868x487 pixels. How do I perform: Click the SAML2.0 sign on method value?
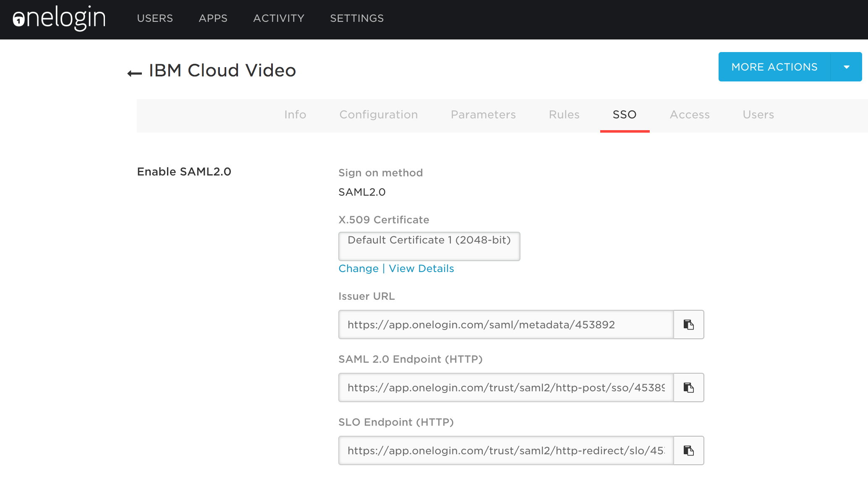(x=362, y=192)
